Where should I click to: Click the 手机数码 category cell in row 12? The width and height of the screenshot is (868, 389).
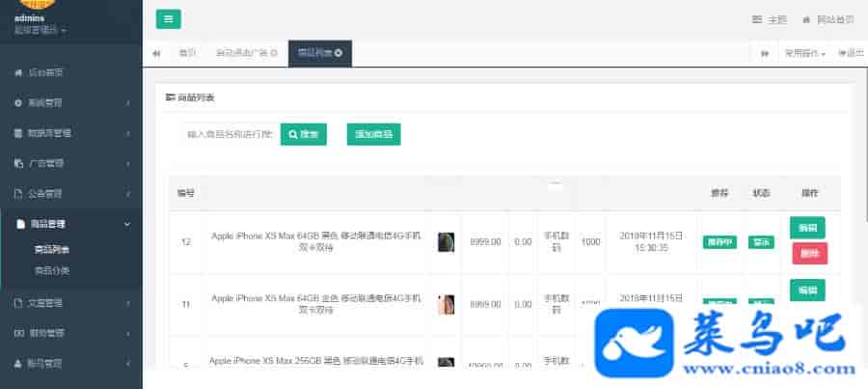[x=556, y=242]
